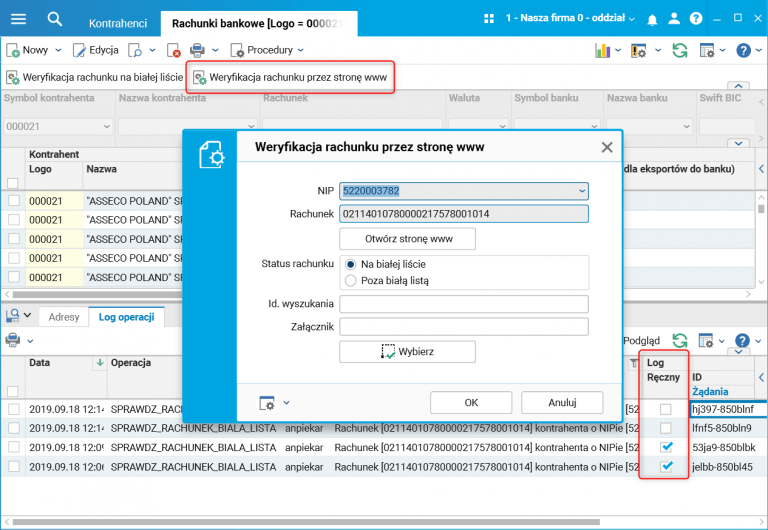Click the printer icon in log panel

point(13,340)
